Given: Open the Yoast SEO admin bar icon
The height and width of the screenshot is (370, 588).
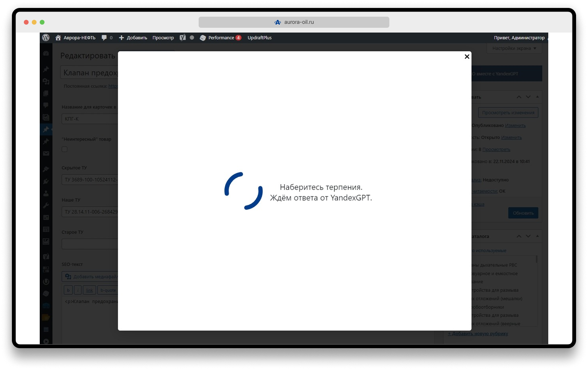Looking at the screenshot, I should coord(183,38).
